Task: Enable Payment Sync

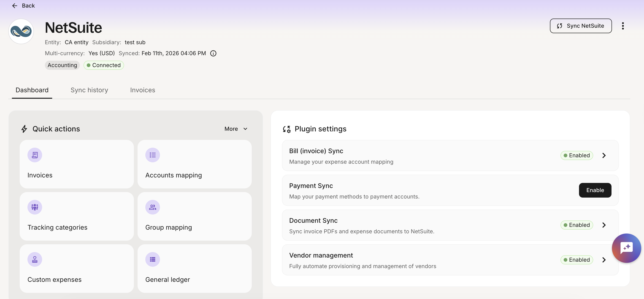Action: point(595,190)
